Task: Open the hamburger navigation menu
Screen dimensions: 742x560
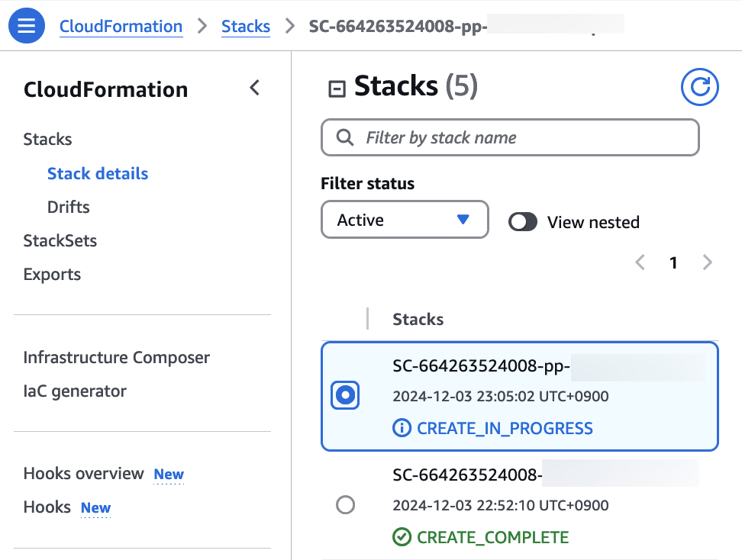Action: (x=27, y=25)
